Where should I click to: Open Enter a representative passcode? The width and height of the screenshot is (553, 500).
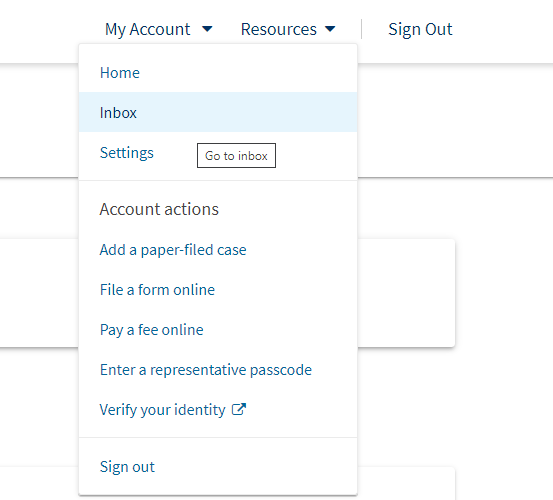[206, 370]
